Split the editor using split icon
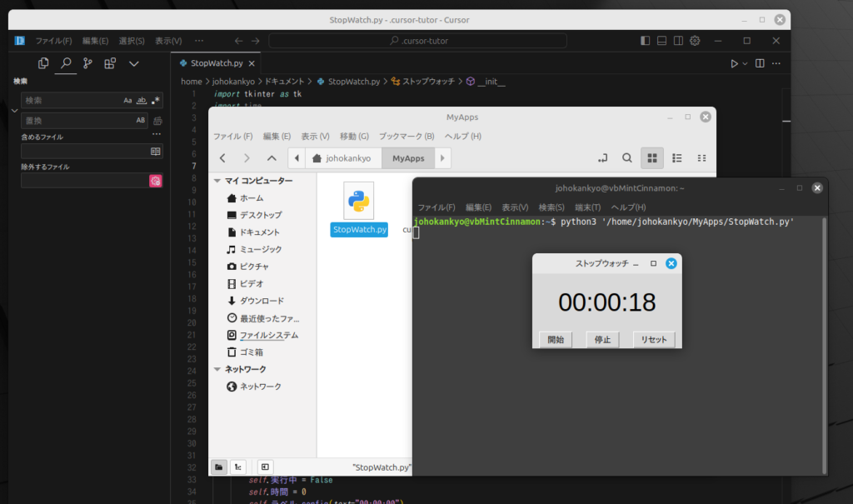 coord(758,63)
